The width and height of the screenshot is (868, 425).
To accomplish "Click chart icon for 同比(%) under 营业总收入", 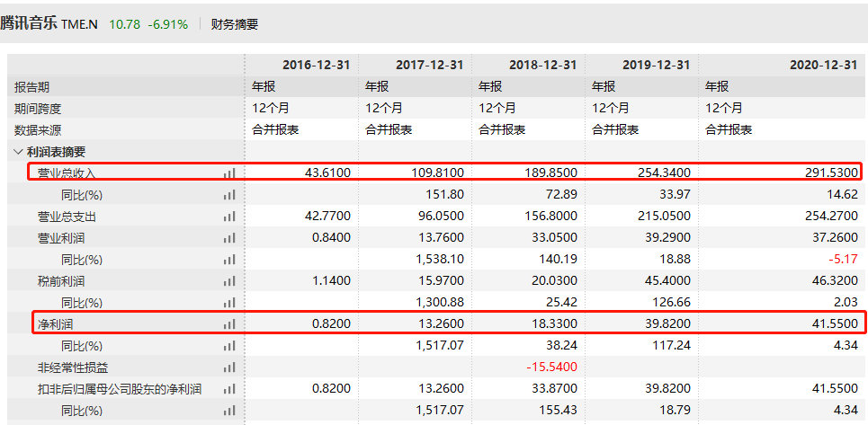I will pos(228,195).
